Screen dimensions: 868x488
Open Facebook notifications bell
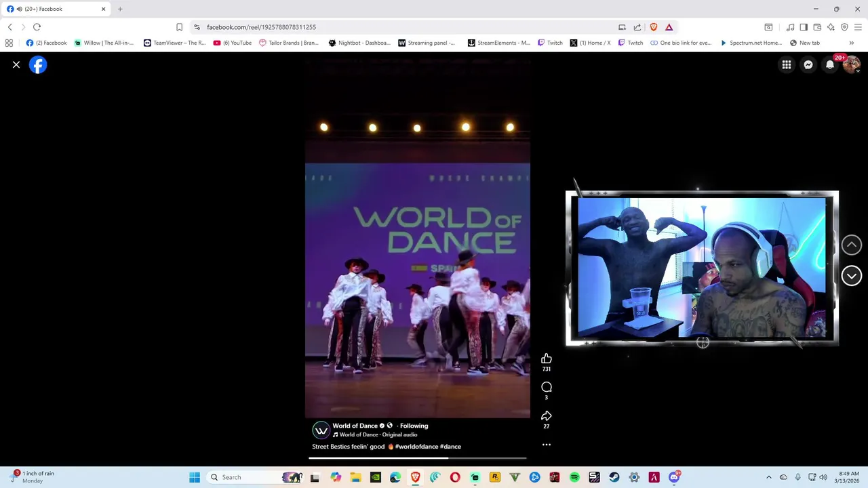pos(830,64)
